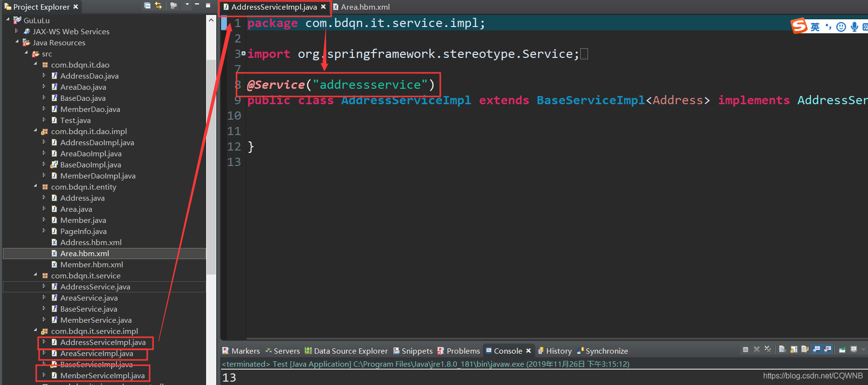Viewport: 868px width, 385px height.
Task: Collapse the com.bdqn.it.service package
Action: [35, 275]
